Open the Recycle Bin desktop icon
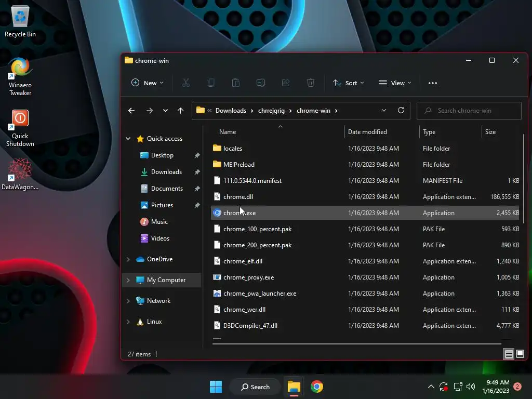This screenshot has width=532, height=399. [20, 21]
